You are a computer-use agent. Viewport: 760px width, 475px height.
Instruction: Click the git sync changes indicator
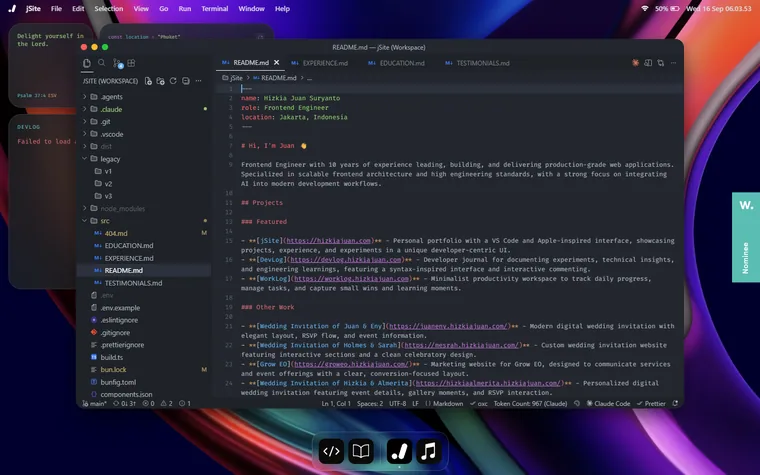point(125,403)
